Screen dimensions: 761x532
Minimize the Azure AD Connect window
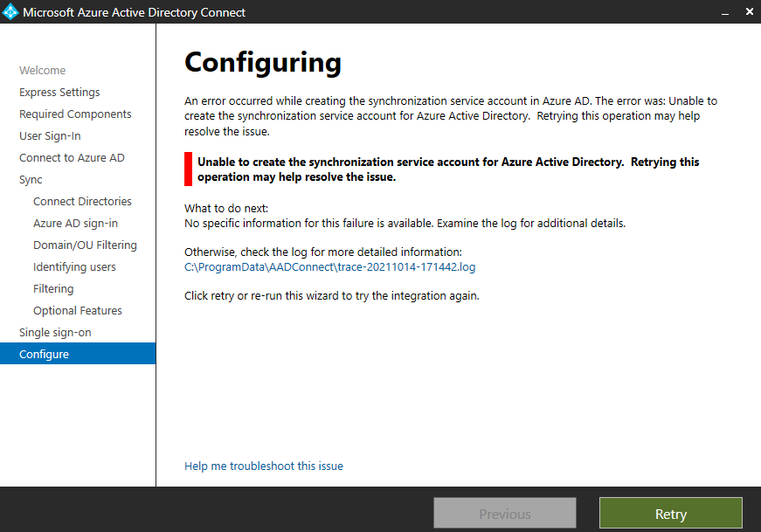[725, 12]
